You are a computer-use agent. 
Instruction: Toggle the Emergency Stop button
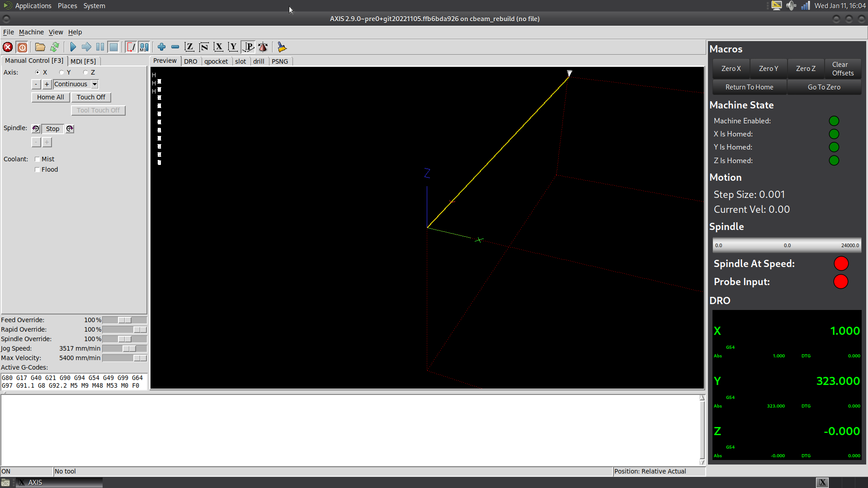8,47
